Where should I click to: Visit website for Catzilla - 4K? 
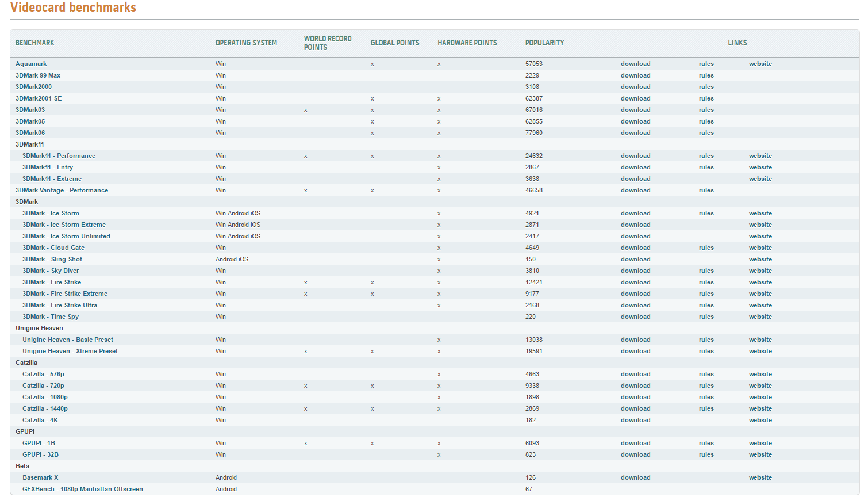[x=760, y=420]
